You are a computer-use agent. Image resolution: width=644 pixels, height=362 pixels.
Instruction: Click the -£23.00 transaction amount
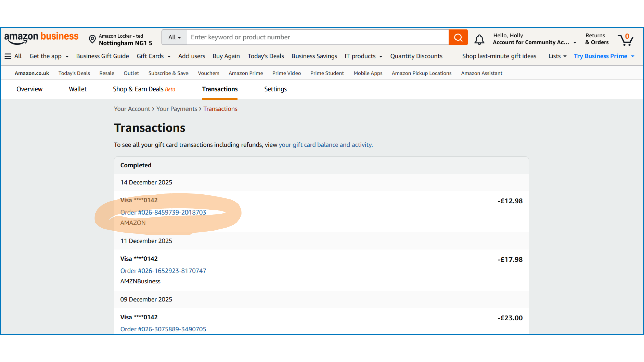tap(510, 318)
